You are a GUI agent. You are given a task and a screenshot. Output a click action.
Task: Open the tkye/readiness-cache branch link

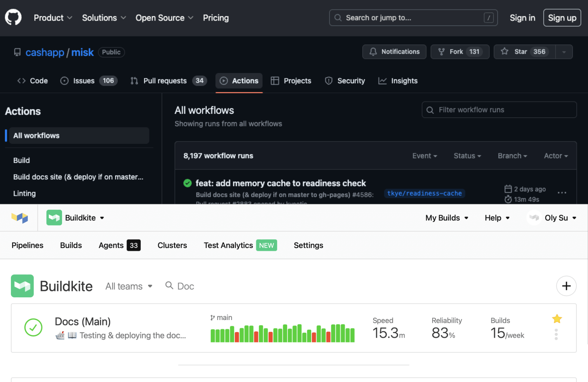pos(424,193)
